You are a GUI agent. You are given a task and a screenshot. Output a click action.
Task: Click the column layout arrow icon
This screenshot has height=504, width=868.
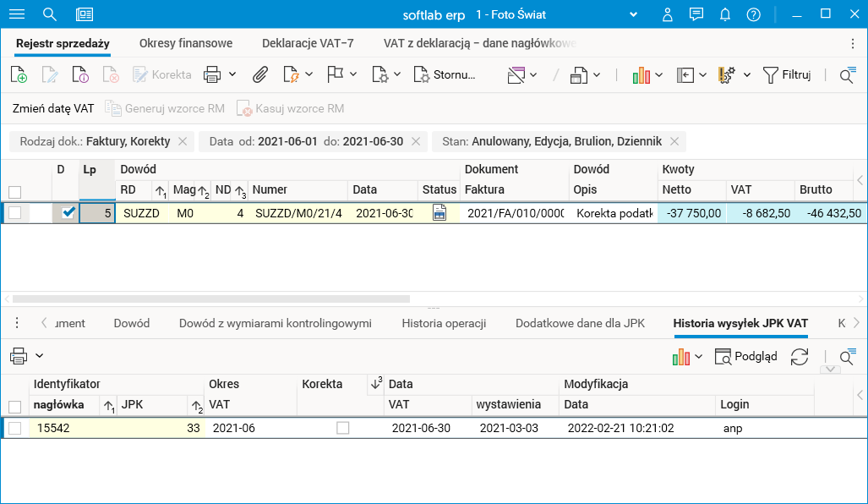coord(685,74)
